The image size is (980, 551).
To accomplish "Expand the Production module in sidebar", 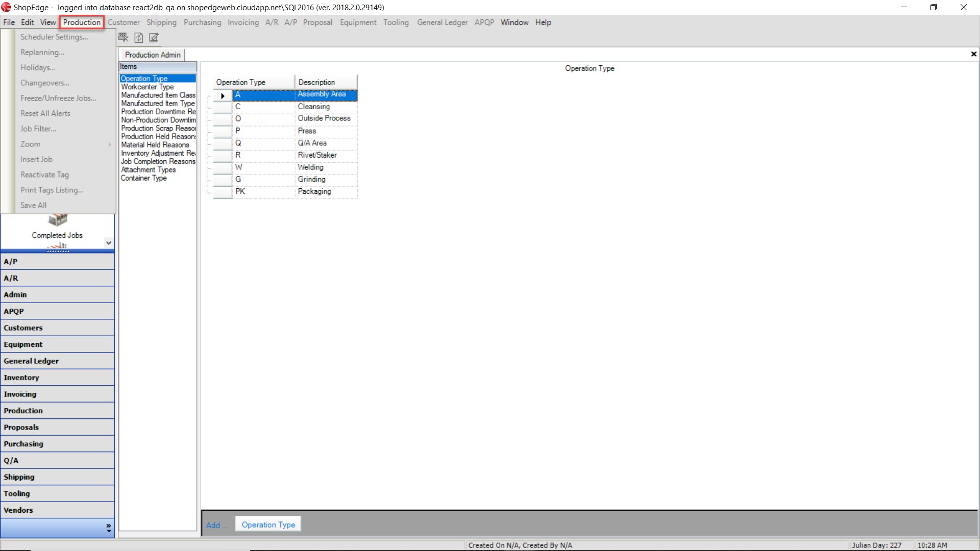I will click(23, 410).
